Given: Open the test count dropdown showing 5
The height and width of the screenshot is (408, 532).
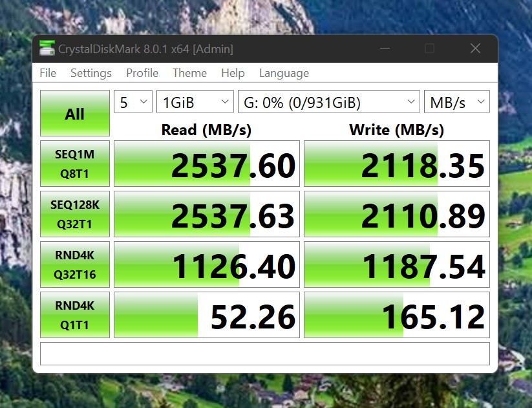Looking at the screenshot, I should (x=133, y=102).
